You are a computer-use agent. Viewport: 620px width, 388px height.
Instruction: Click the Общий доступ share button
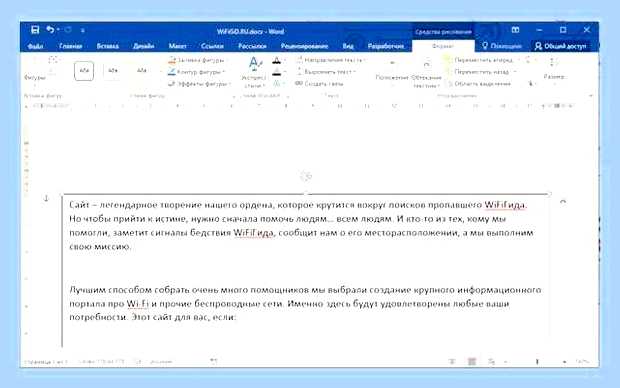tap(560, 46)
